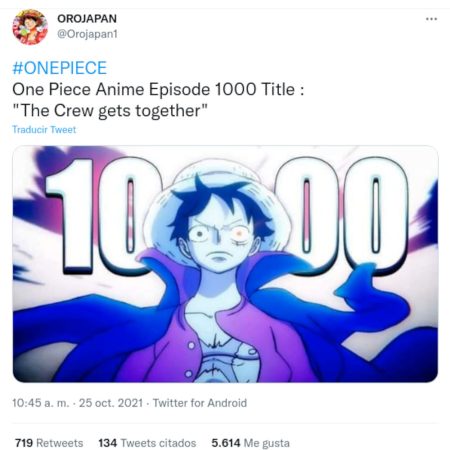Click the tweet text about Episode 1000 Title
450x450 pixels.
tap(158, 90)
